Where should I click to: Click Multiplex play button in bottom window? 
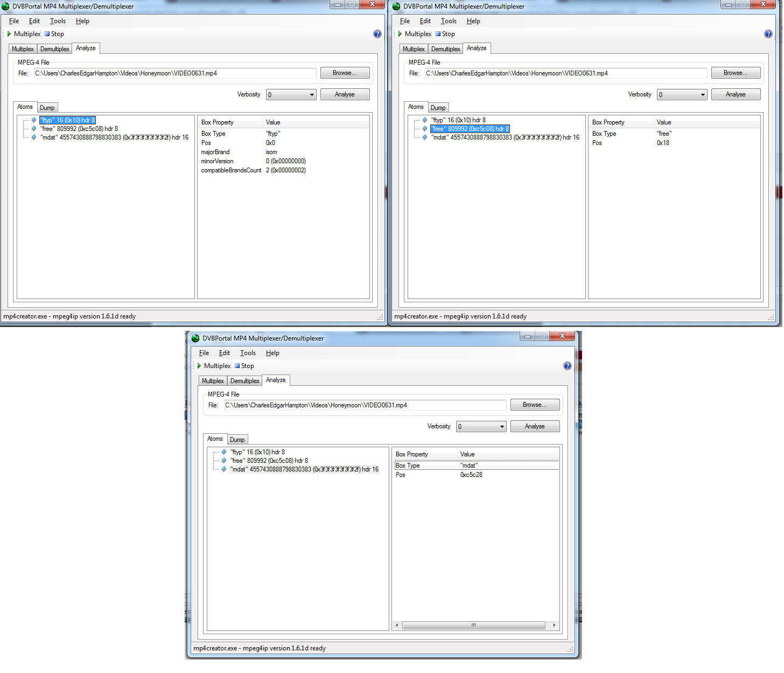tap(214, 366)
